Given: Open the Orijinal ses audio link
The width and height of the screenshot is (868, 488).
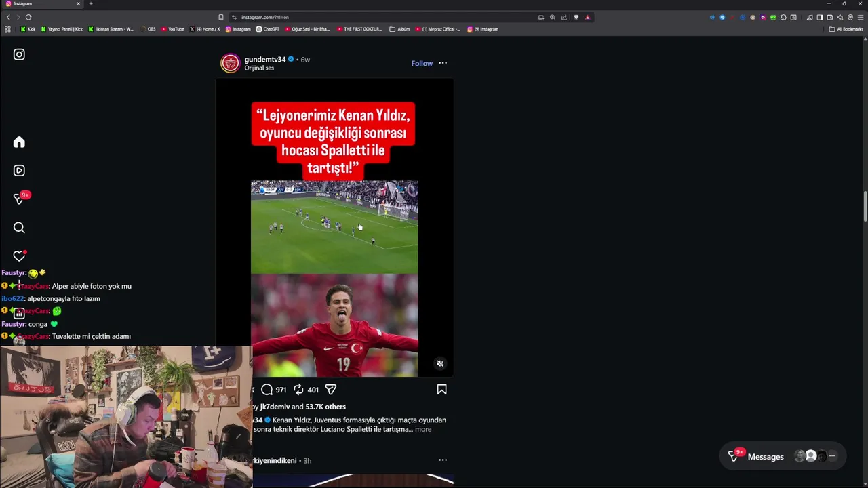Looking at the screenshot, I should pos(259,68).
